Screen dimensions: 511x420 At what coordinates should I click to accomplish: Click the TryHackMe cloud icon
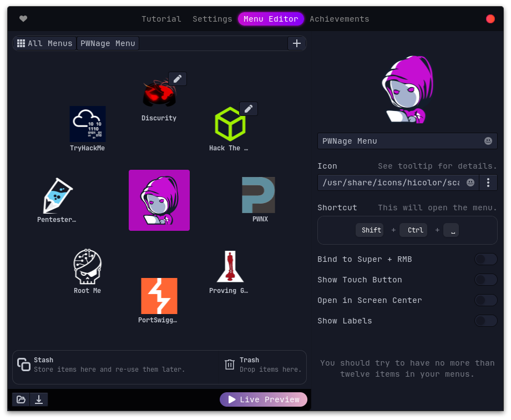tap(87, 124)
